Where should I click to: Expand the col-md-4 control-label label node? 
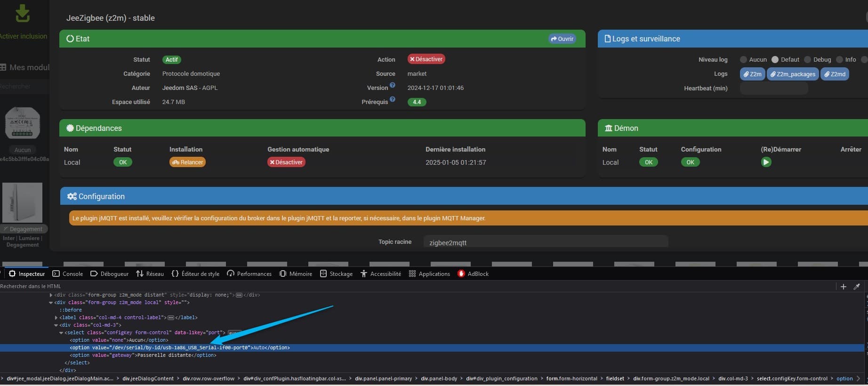56,318
